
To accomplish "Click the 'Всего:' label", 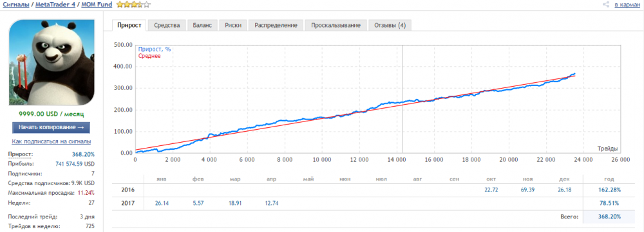I will [569, 217].
